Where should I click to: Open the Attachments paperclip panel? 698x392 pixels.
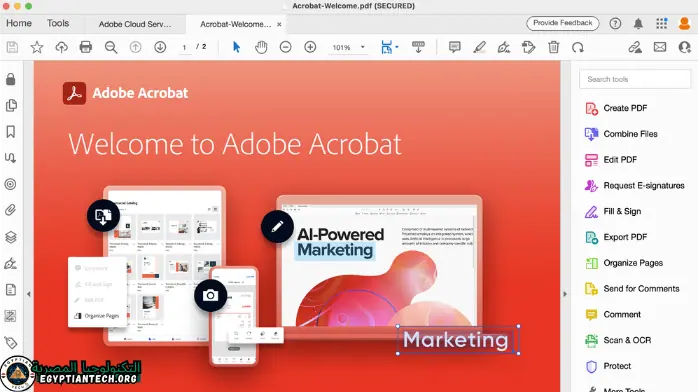click(x=11, y=210)
